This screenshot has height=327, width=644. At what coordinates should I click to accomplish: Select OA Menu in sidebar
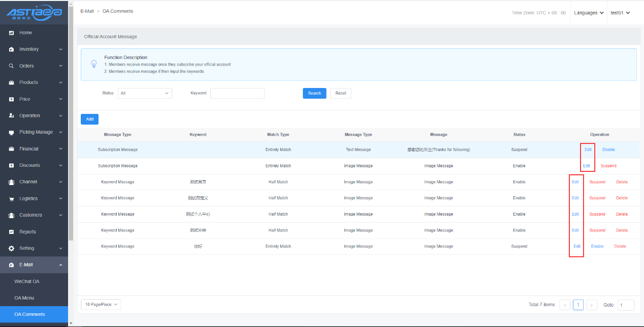tap(24, 298)
